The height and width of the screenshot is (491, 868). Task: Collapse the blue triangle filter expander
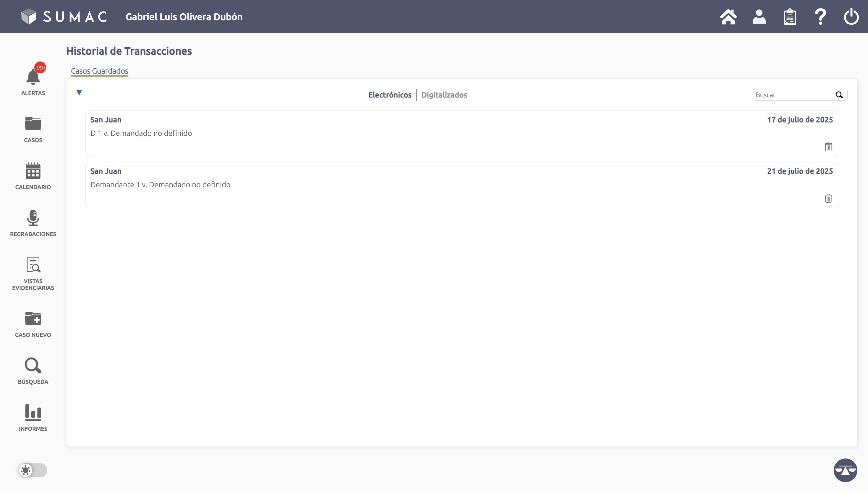click(79, 93)
